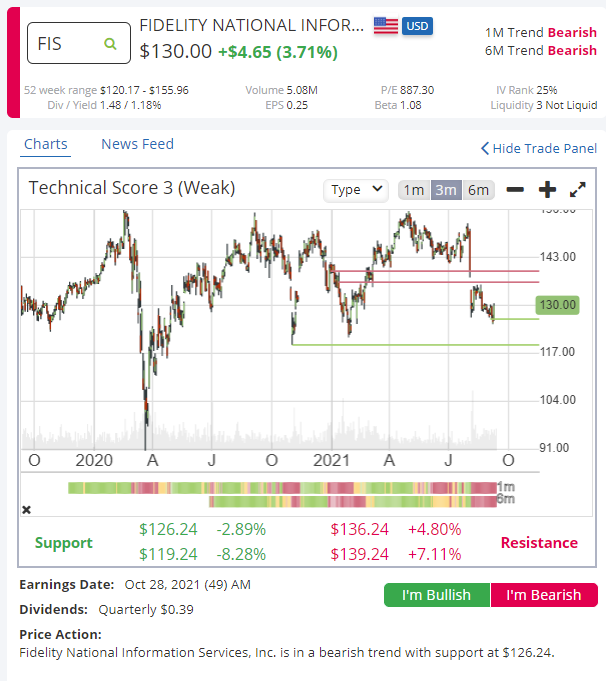The image size is (606, 681).
Task: Click Earnings Date Oct 28, 2021 text
Action: [x=135, y=585]
